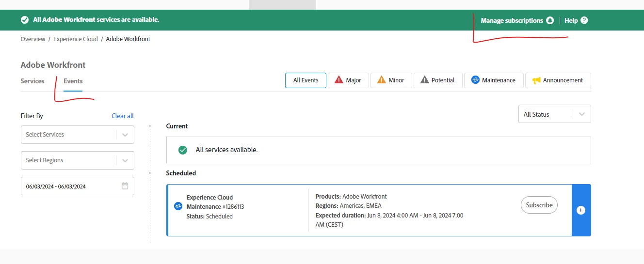Click the Adobe Workfront page heading
Viewport: 644px width, 264px height.
coord(53,65)
